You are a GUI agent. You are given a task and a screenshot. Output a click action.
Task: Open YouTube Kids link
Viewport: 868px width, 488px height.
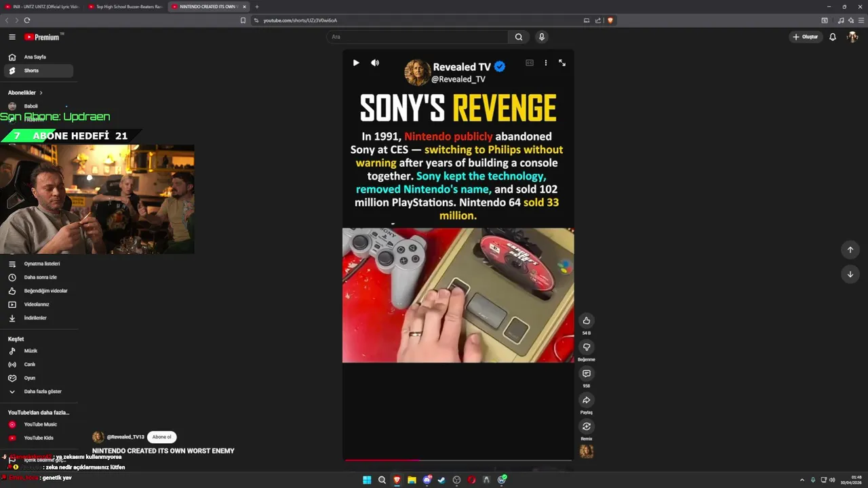(x=39, y=438)
